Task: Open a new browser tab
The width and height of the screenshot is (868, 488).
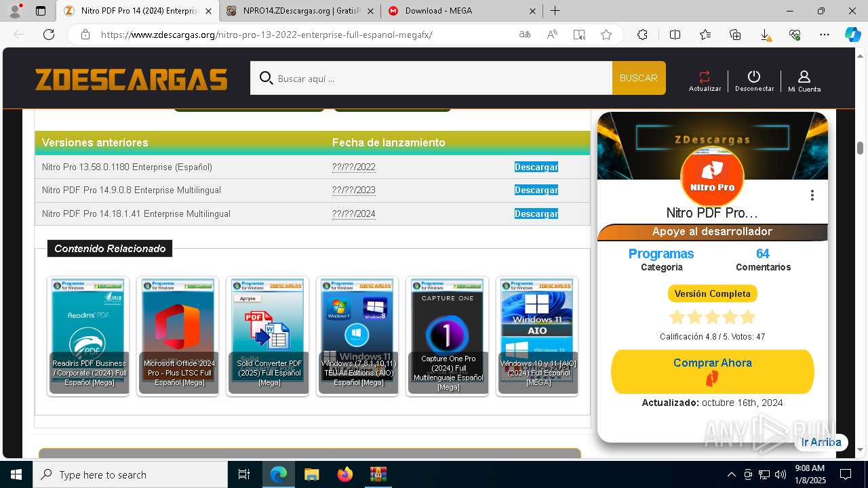Action: click(x=555, y=11)
